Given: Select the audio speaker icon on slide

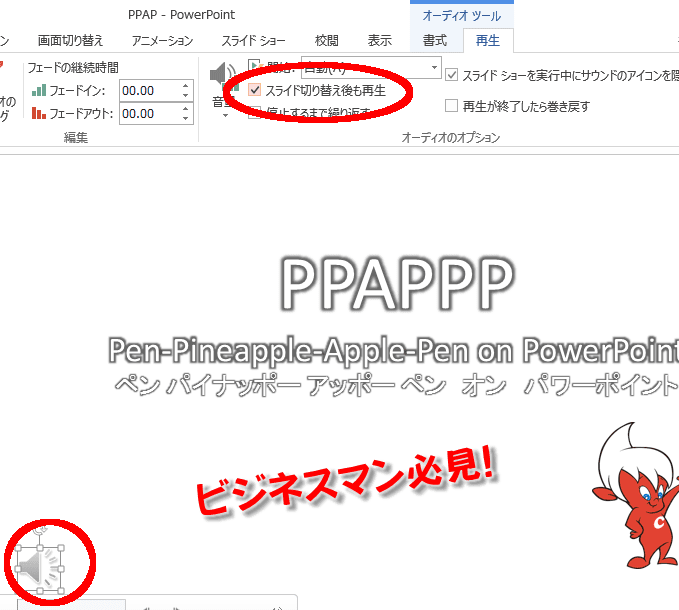Looking at the screenshot, I should 39,569.
